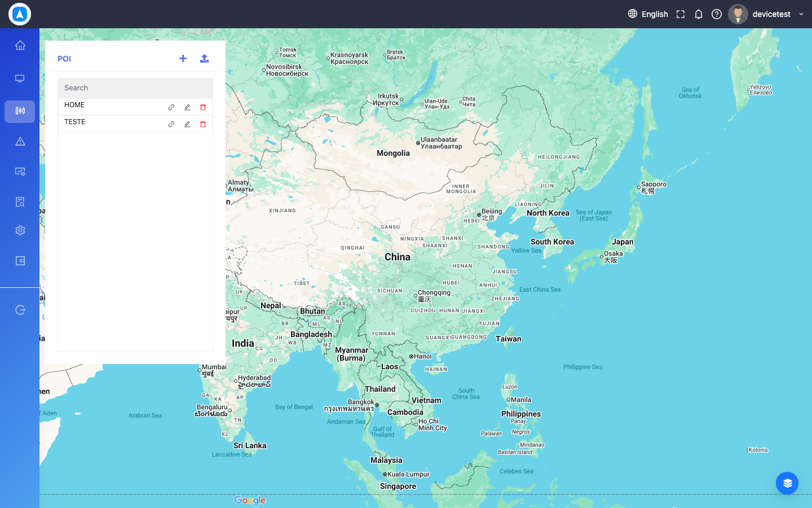Click the link icon for TESTE
Image resolution: width=812 pixels, height=508 pixels.
(x=171, y=124)
